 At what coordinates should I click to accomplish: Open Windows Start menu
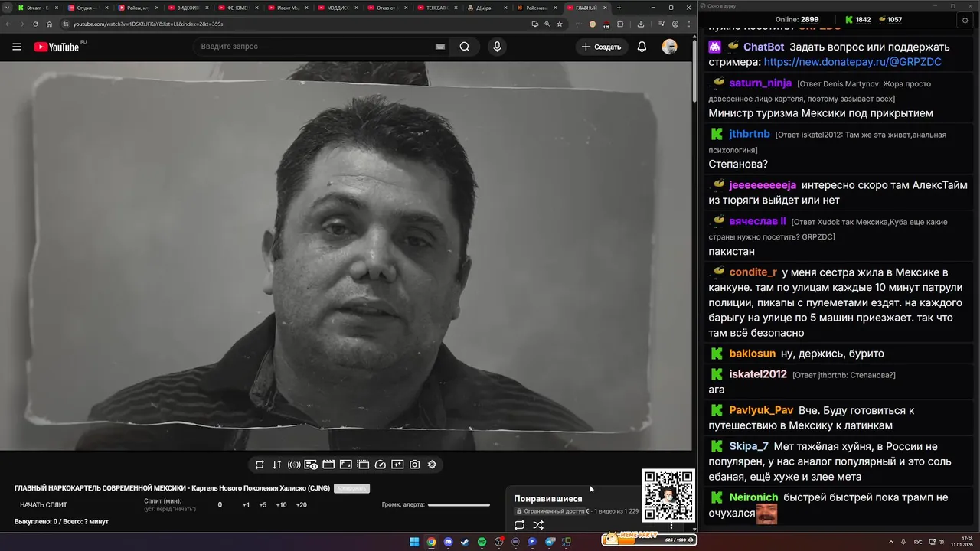(x=414, y=542)
